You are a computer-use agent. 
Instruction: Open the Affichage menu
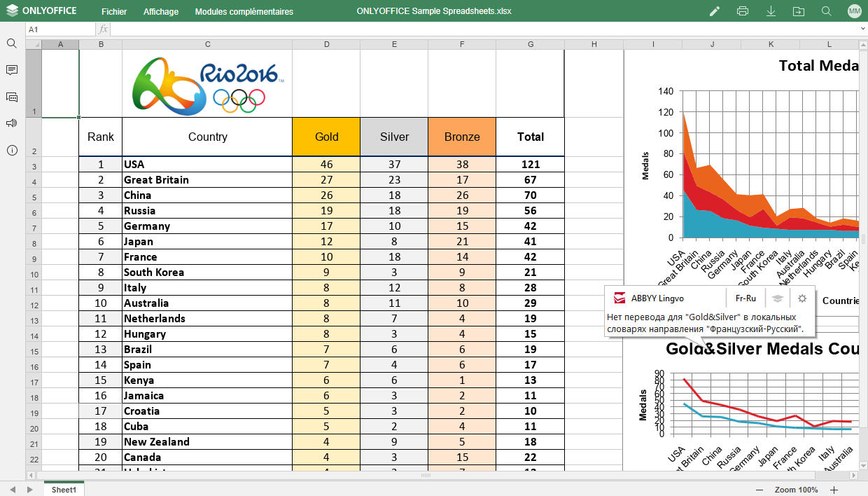(161, 11)
